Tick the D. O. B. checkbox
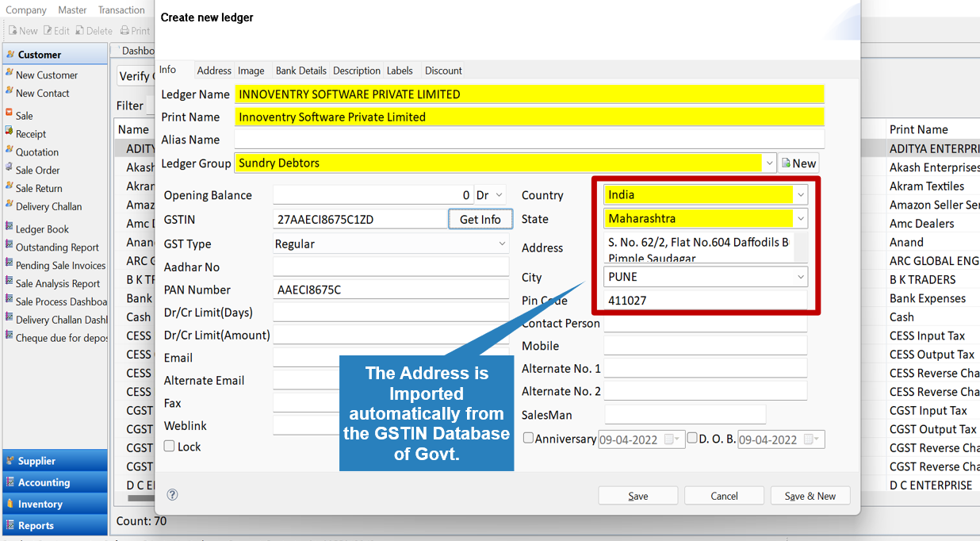The height and width of the screenshot is (541, 980). point(691,438)
